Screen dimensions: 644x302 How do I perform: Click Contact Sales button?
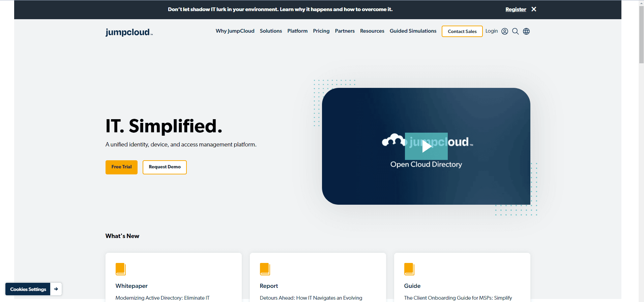[462, 31]
